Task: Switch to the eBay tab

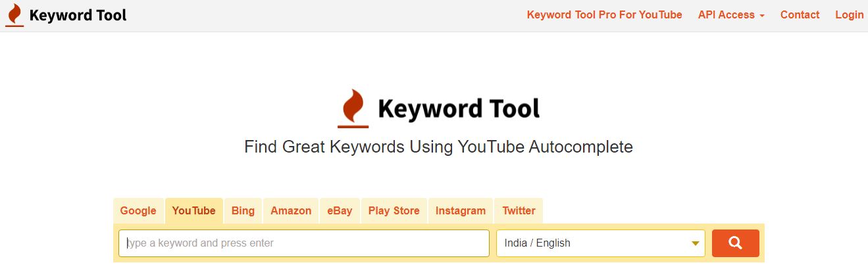Action: pos(340,211)
